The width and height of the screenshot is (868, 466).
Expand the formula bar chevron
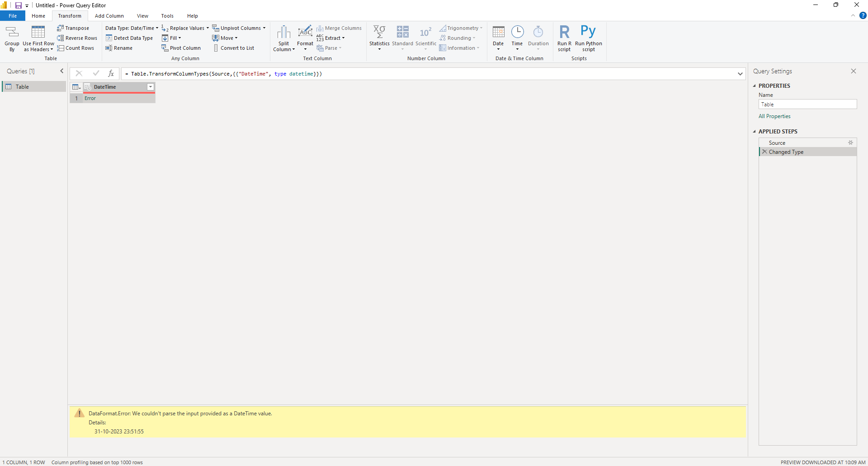(x=740, y=74)
